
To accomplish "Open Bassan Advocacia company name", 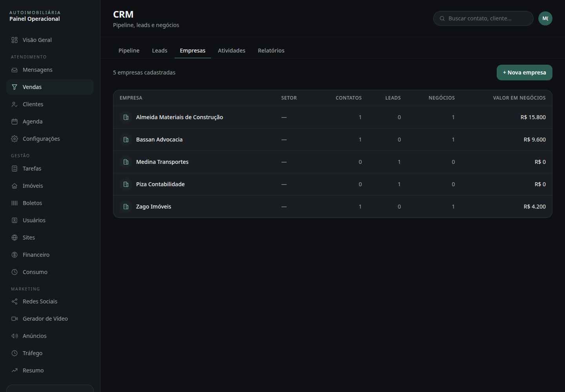I will point(159,140).
